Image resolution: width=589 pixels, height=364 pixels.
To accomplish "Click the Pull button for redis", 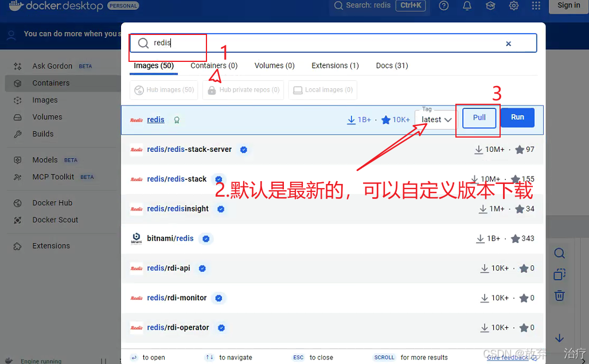I will (479, 118).
